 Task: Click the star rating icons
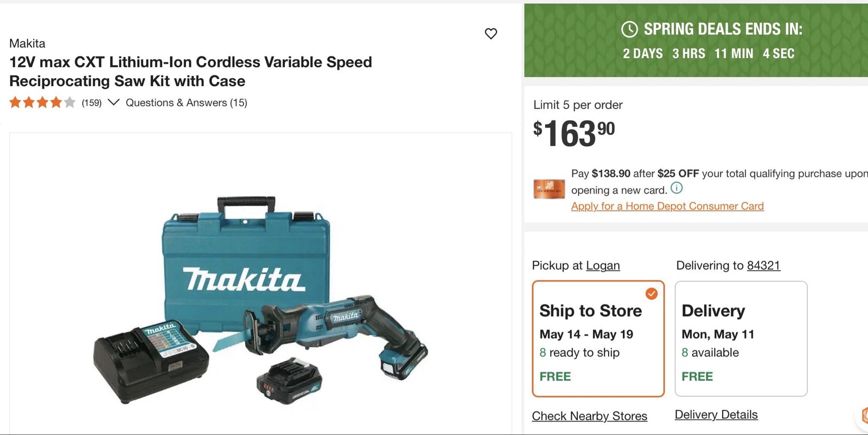42,103
